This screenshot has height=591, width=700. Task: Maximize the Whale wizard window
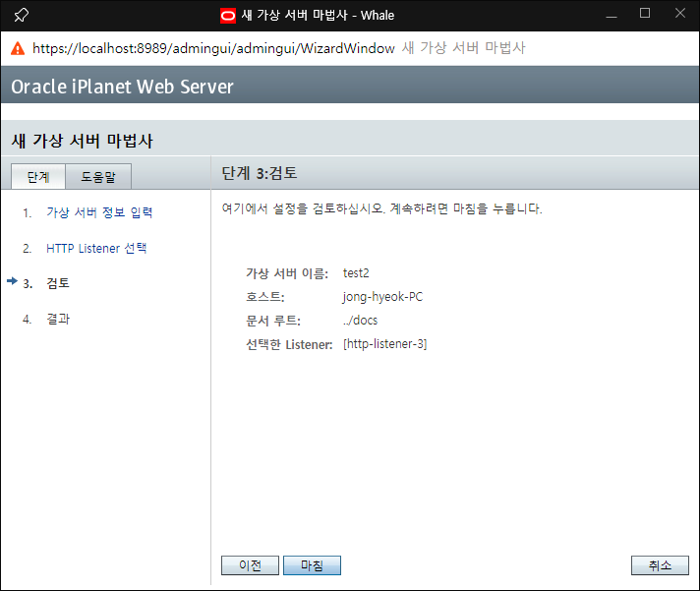click(645, 14)
